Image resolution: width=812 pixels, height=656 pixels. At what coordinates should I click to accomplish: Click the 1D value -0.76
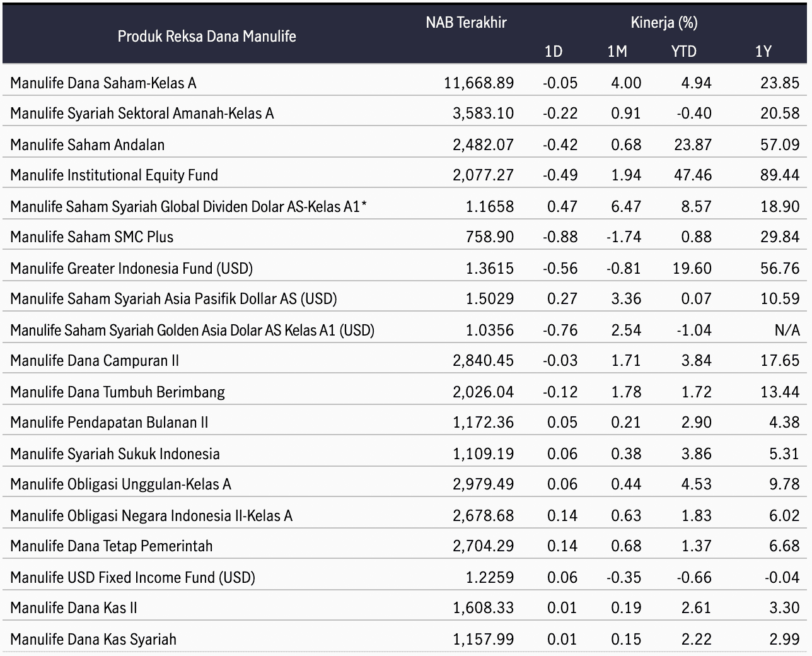coord(560,330)
